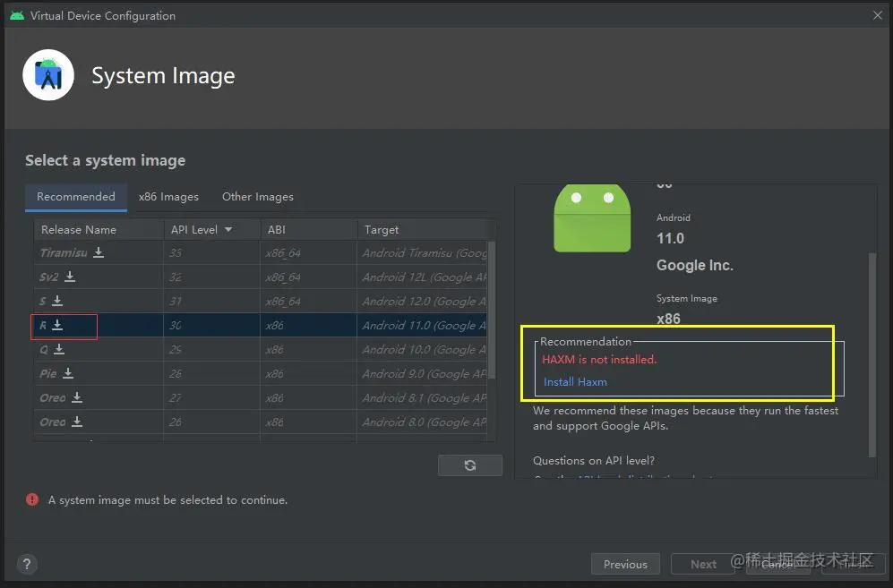The image size is (893, 588).
Task: Open help with the question mark icon
Action: click(27, 564)
